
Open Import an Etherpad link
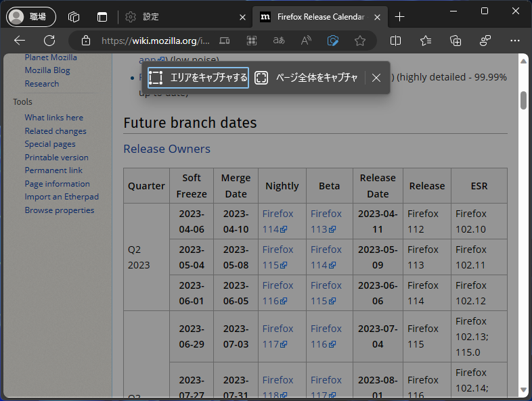(62, 197)
